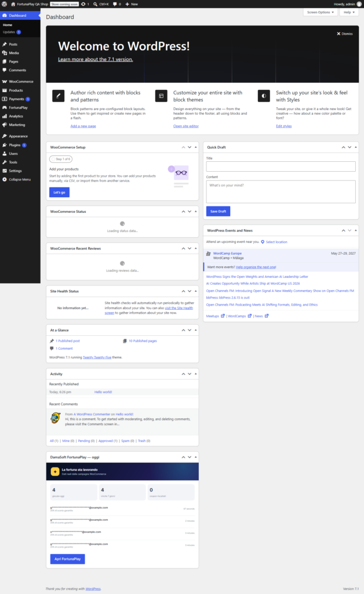Toggle the Quick Draft panel
The image size is (364, 594).
pos(356,147)
